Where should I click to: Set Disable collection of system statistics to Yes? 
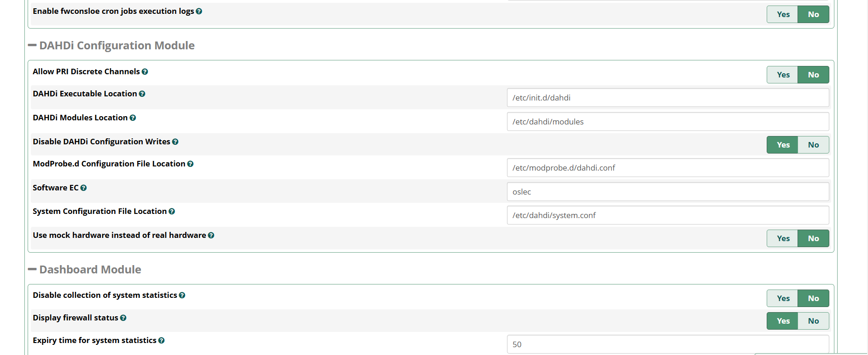pyautogui.click(x=782, y=298)
